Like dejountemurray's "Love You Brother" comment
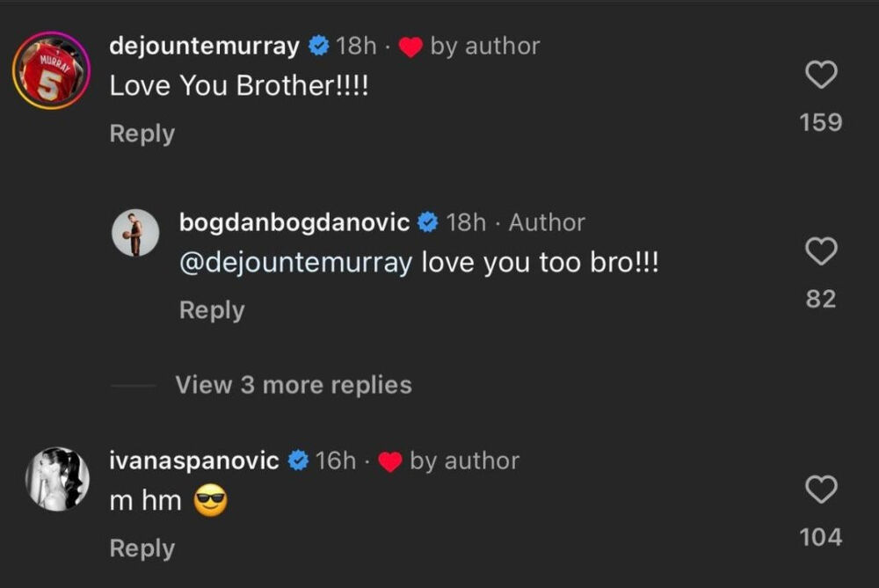Screen dimensions: 879x588 (821, 76)
